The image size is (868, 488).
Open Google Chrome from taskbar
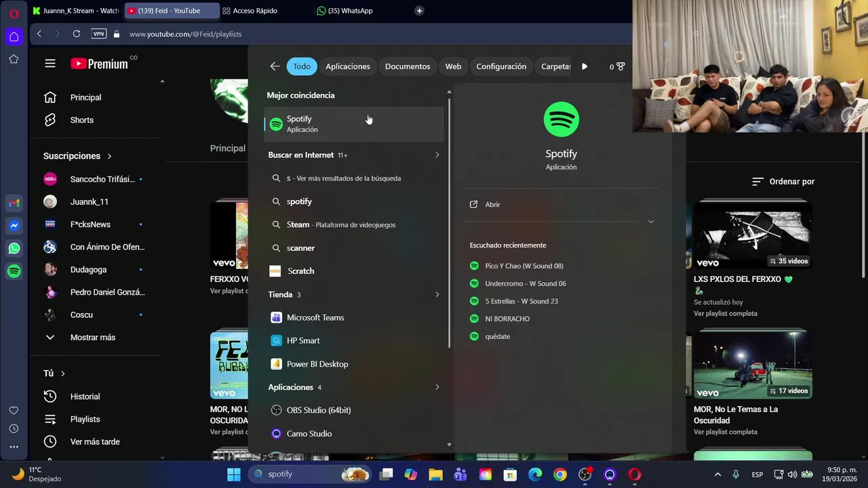pos(560,474)
